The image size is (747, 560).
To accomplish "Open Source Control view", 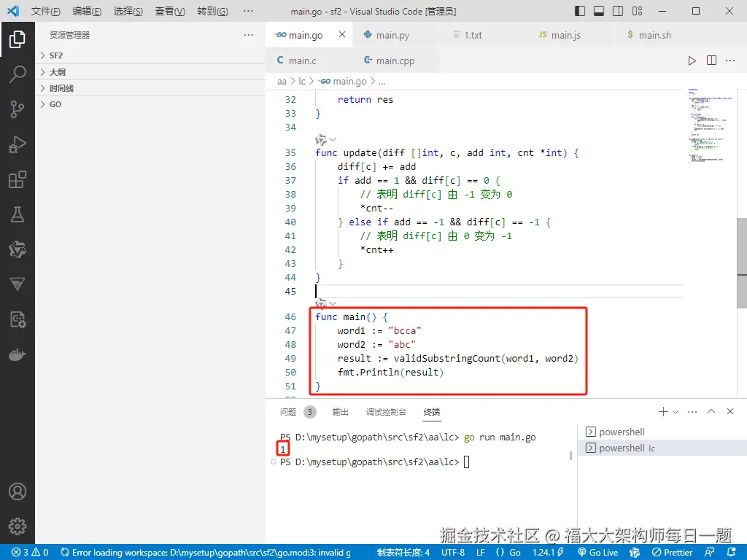I will click(x=18, y=109).
